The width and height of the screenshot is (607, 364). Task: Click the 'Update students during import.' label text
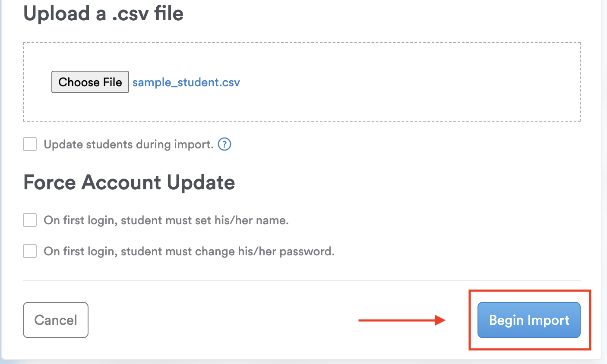[x=129, y=144]
